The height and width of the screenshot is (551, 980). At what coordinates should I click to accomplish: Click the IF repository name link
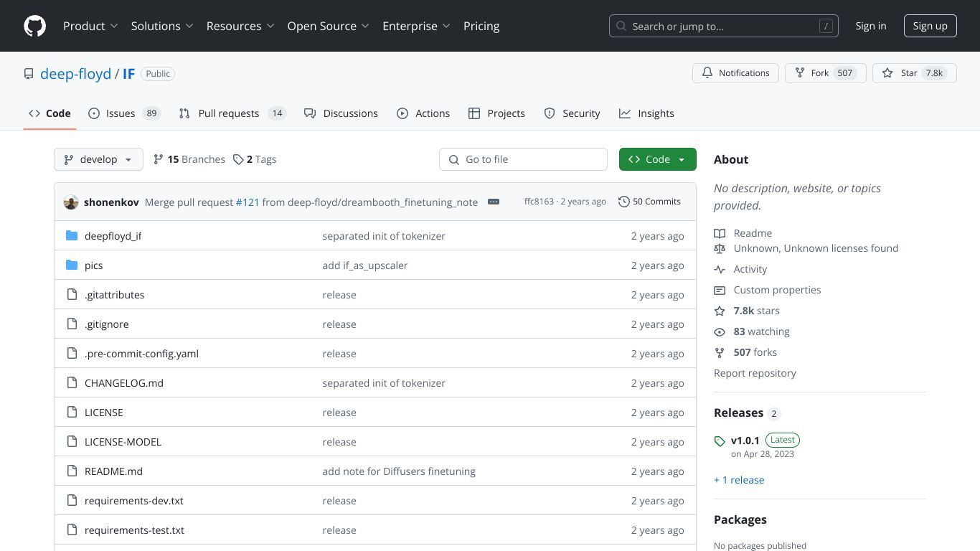128,74
